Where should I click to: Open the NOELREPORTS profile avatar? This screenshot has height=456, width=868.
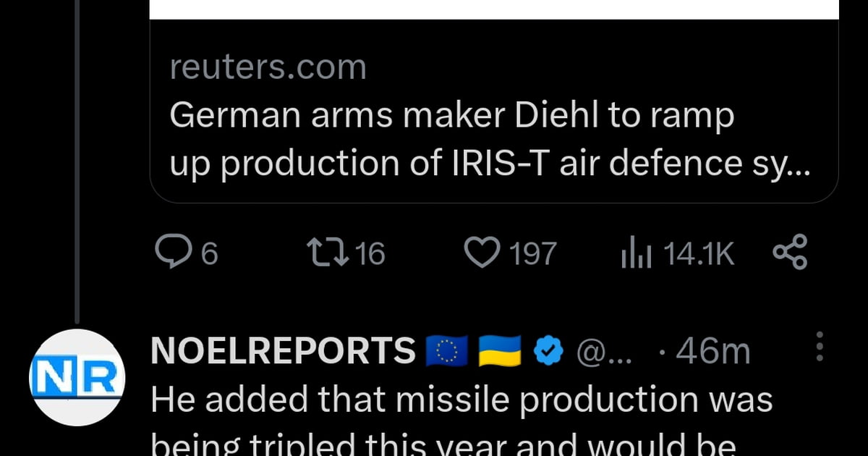77,377
